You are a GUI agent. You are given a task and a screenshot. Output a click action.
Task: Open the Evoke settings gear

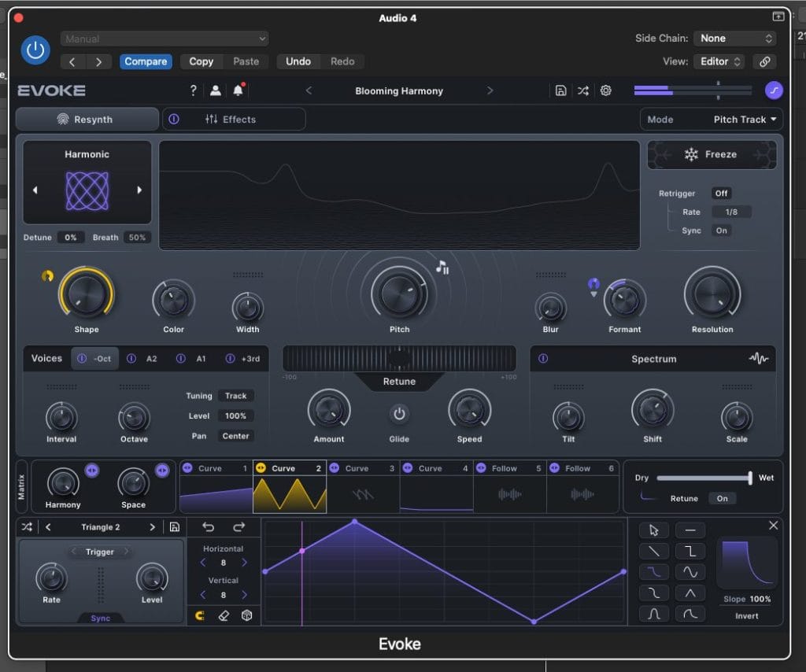(x=605, y=90)
